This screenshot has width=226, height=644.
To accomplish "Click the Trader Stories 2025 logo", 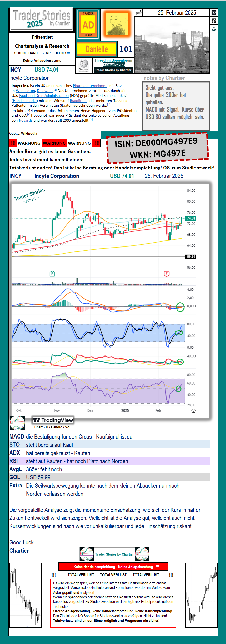I will [42, 19].
